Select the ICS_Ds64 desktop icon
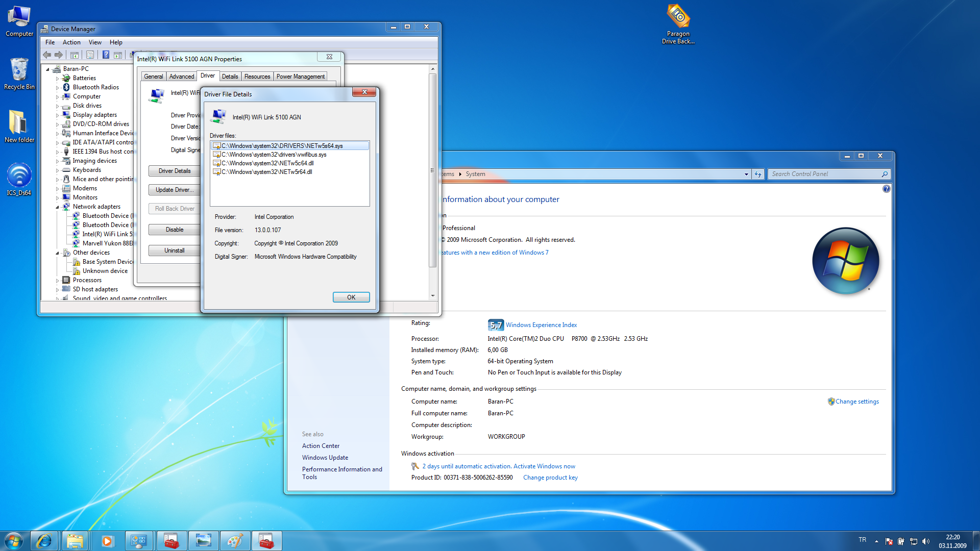Screen dimensions: 980x551 point(19,180)
